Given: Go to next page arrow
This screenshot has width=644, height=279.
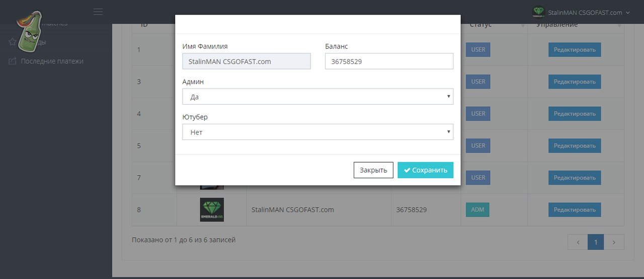Looking at the screenshot, I should click(x=614, y=242).
